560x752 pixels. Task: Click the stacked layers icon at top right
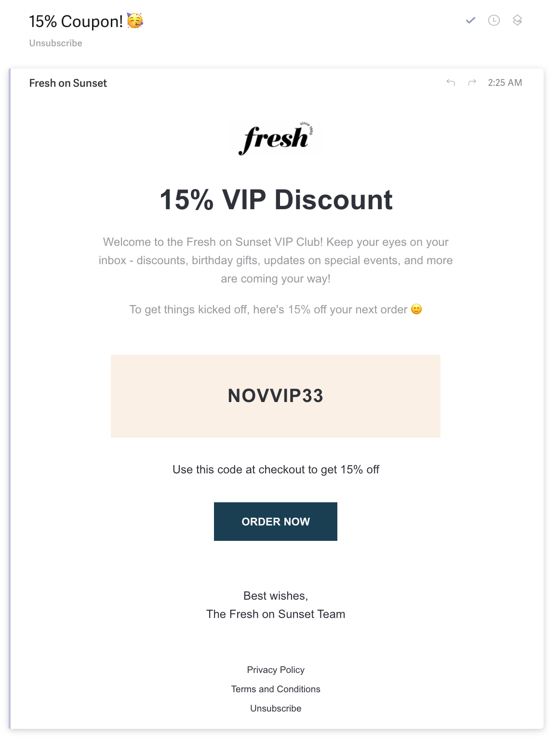tap(517, 20)
